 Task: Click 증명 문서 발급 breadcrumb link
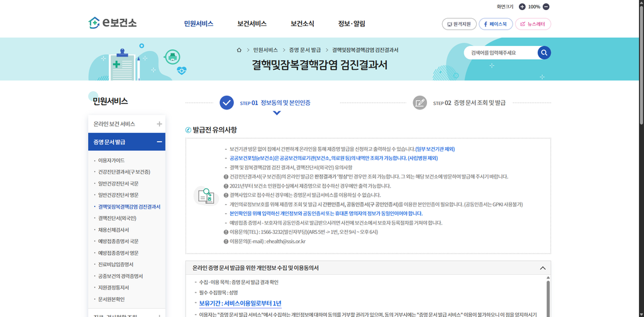pyautogui.click(x=305, y=50)
